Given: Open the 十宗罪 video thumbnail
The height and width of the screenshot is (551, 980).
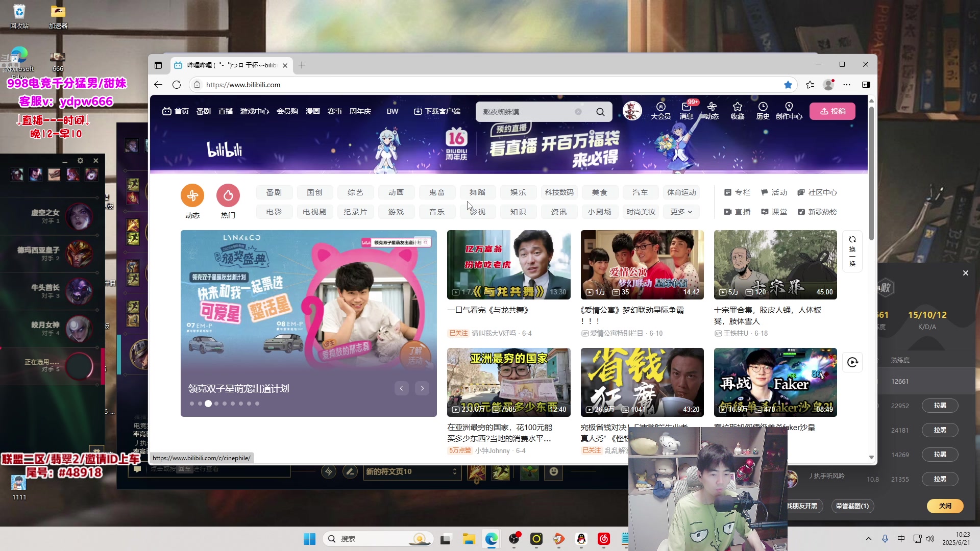Looking at the screenshot, I should point(775,265).
